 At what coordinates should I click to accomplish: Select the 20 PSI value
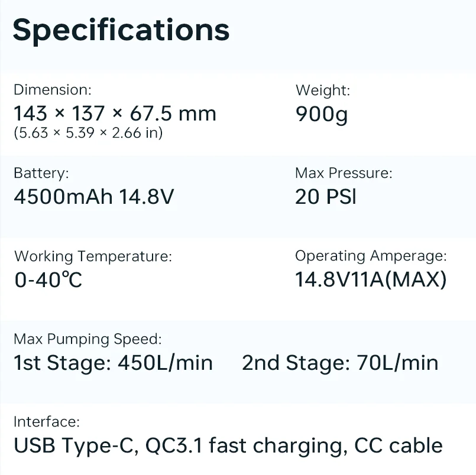pos(326,196)
